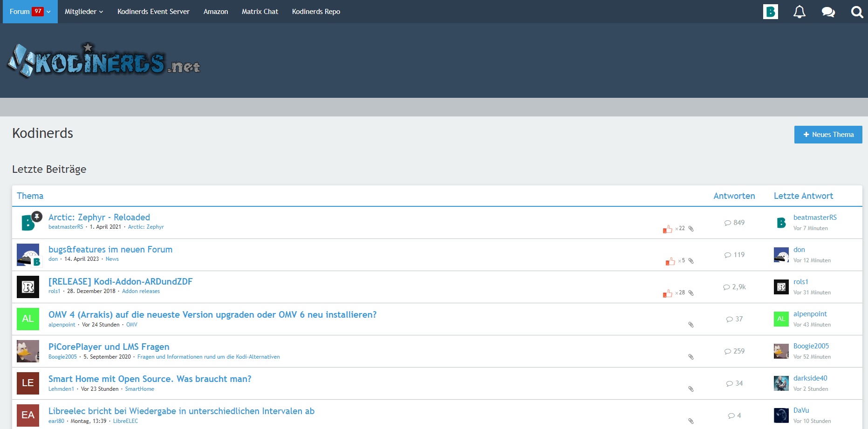The height and width of the screenshot is (429, 868).
Task: Sort by Antworten column header
Action: 734,196
